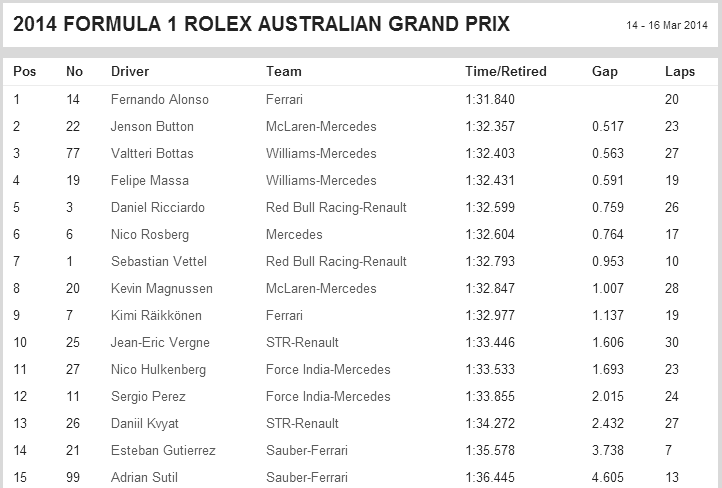Click the Pos column header
This screenshot has height=488, width=722.
click(24, 71)
